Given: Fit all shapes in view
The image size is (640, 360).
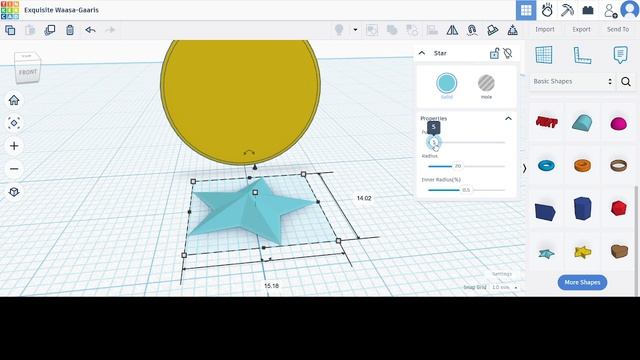Looking at the screenshot, I should (x=14, y=123).
